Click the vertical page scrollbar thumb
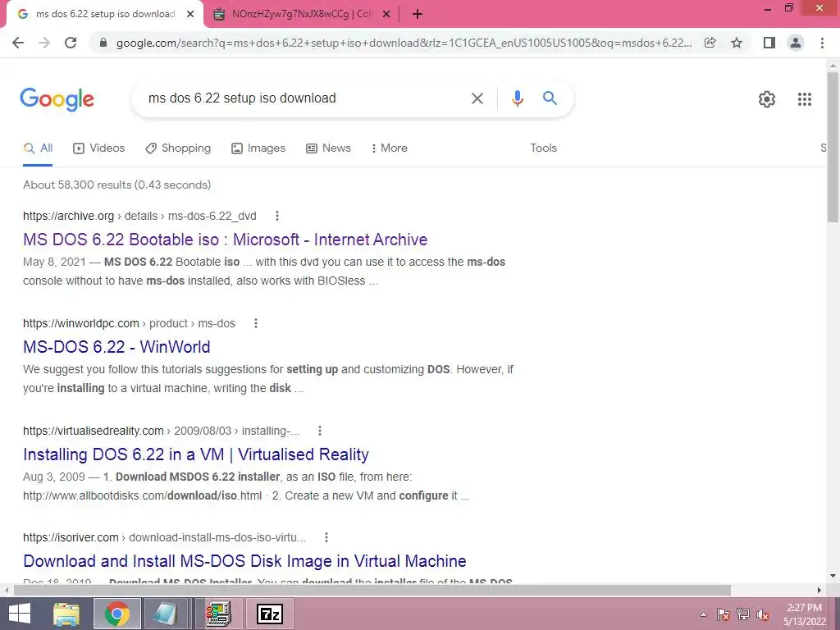Viewport: 840px width, 630px height. [x=833, y=148]
